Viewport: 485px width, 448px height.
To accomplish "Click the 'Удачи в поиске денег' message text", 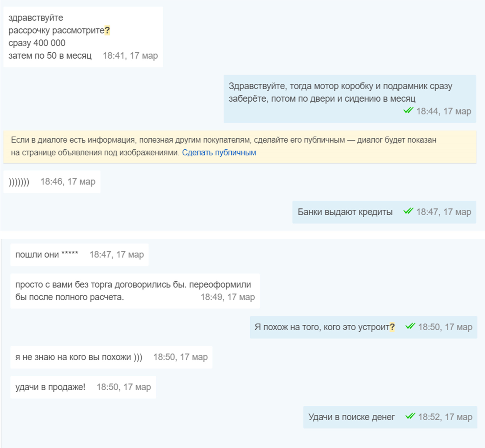I will 351,417.
